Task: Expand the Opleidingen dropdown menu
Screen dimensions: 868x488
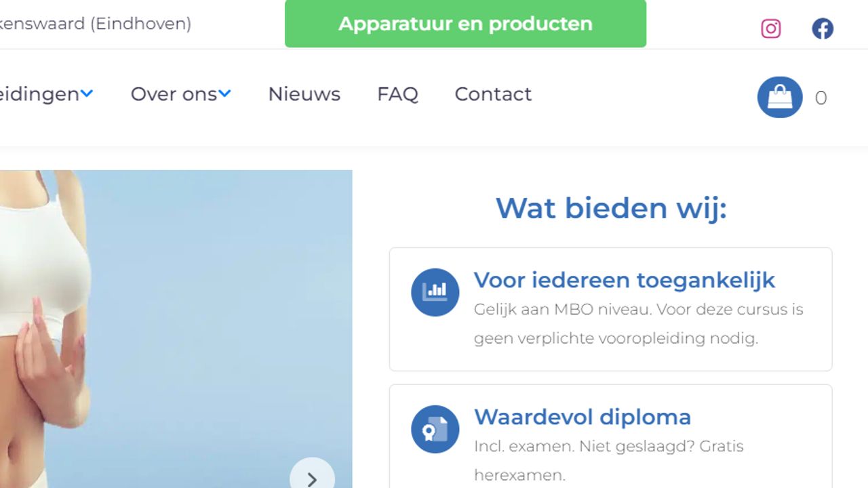Action: 41,94
